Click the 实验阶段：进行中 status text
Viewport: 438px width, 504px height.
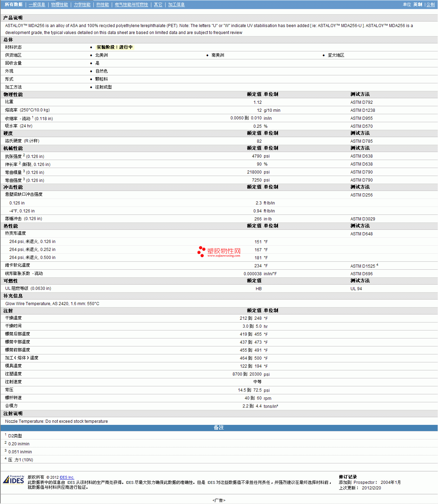(115, 47)
